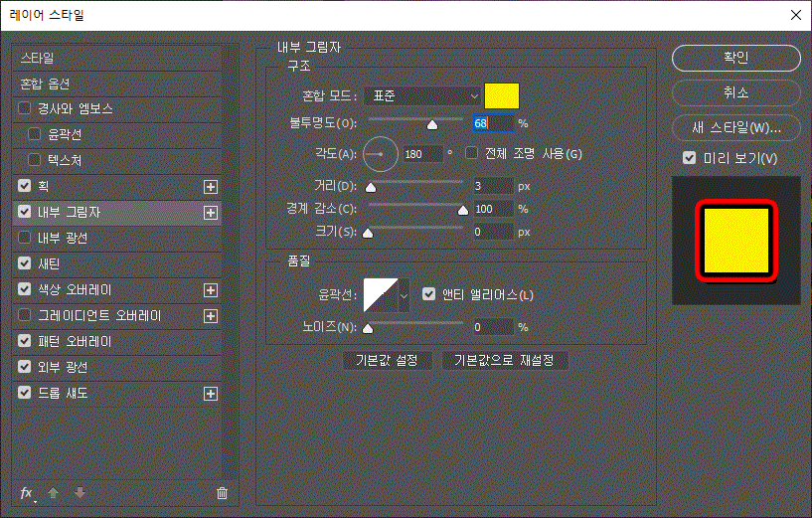Uncheck the 획 effect
Image resolution: width=812 pixels, height=518 pixels.
[24, 186]
